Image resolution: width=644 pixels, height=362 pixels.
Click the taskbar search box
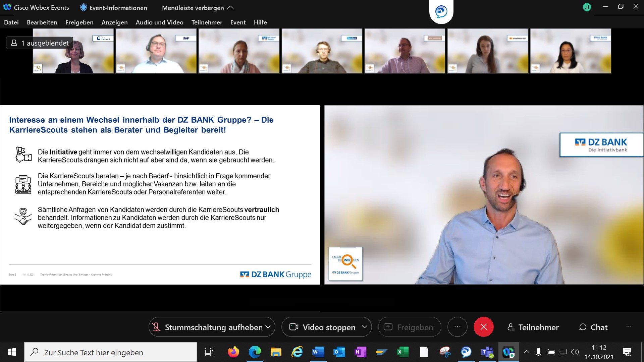click(111, 352)
